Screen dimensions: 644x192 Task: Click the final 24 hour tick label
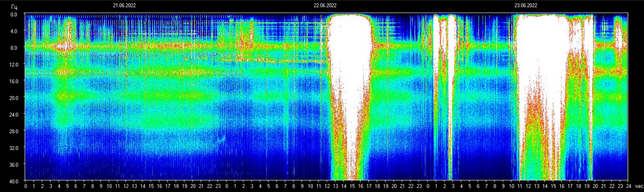628,186
